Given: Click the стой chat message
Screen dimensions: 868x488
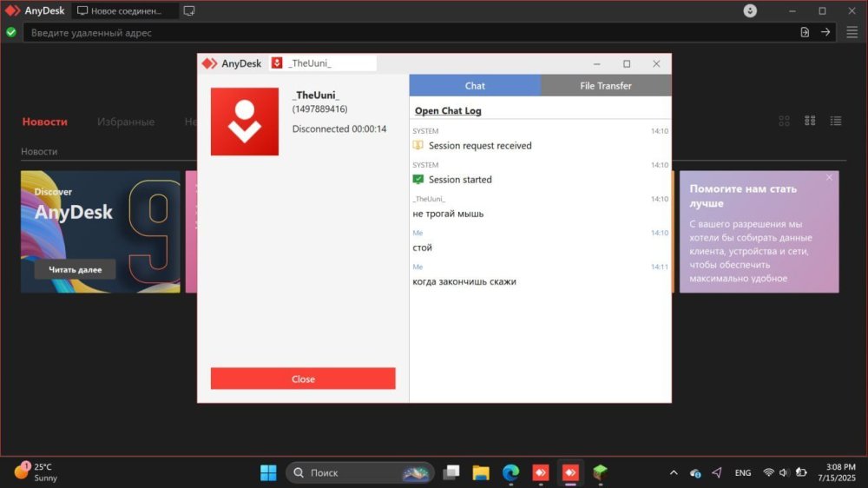Looking at the screenshot, I should coord(423,247).
